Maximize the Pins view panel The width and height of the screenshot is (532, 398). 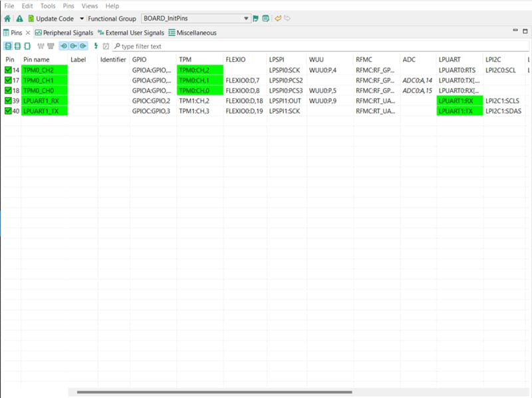click(x=525, y=31)
